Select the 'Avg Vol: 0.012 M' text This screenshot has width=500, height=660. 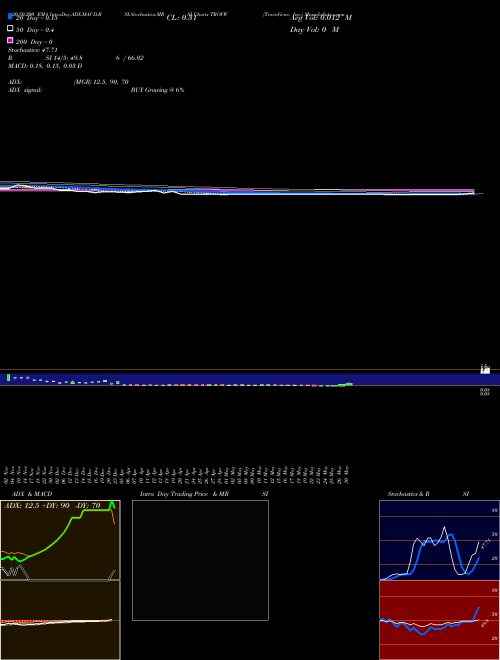(x=321, y=18)
